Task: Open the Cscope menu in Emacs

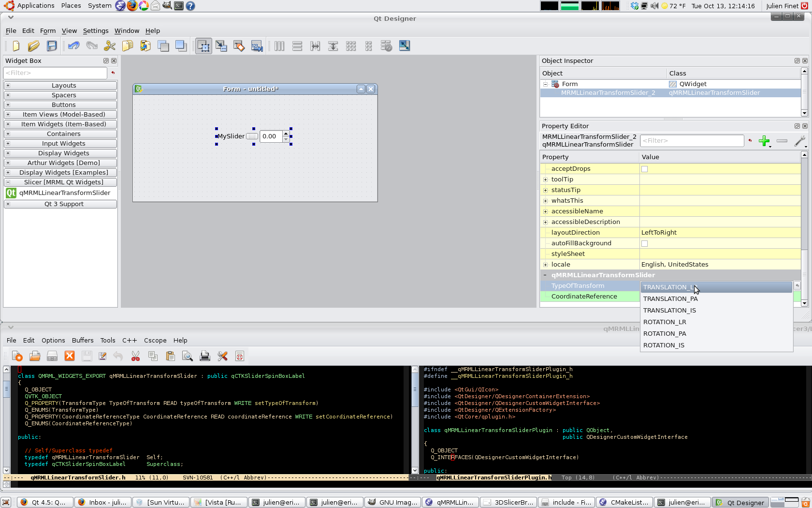Action: click(155, 341)
